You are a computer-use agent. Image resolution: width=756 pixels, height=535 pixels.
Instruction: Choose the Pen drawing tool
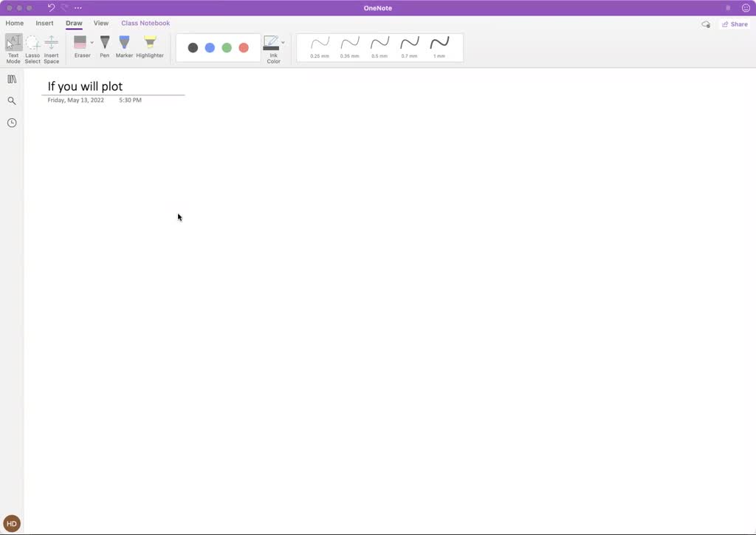pos(105,47)
